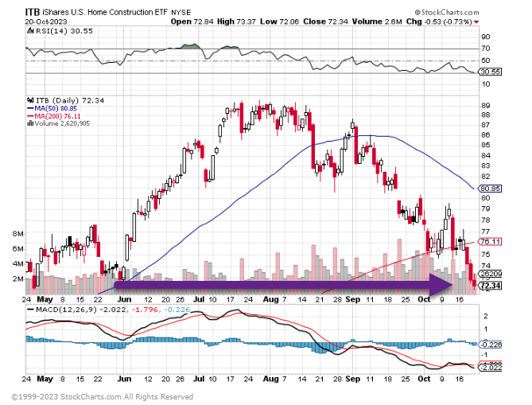Click the 4M volume axis label
Image resolution: width=532 pixels, height=405 pixels.
(18, 264)
